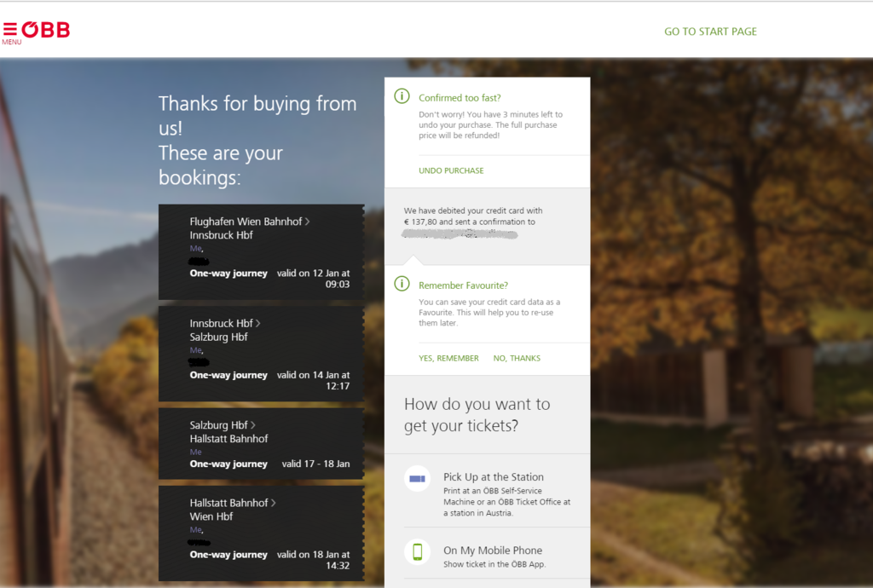Click chevron after Salzburg Hbf origin
The width and height of the screenshot is (873, 588).
(252, 425)
